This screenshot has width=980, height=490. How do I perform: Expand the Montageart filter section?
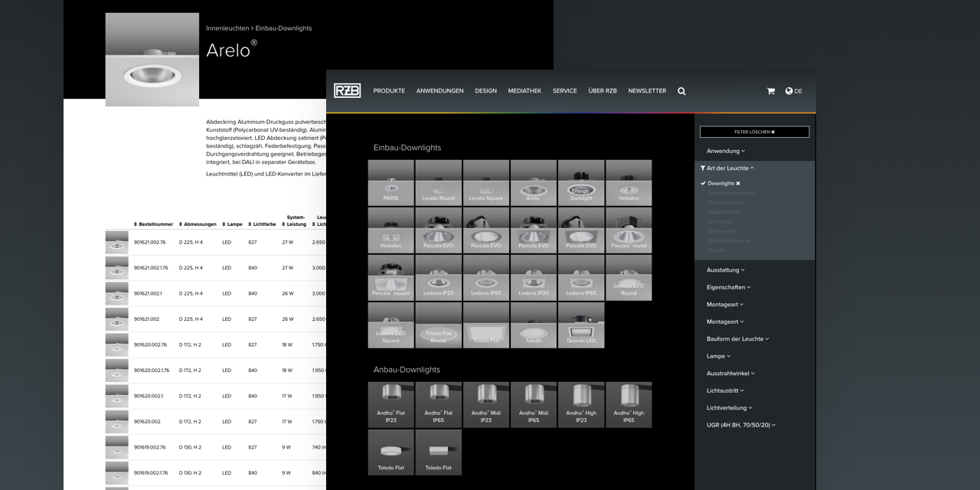pos(725,305)
